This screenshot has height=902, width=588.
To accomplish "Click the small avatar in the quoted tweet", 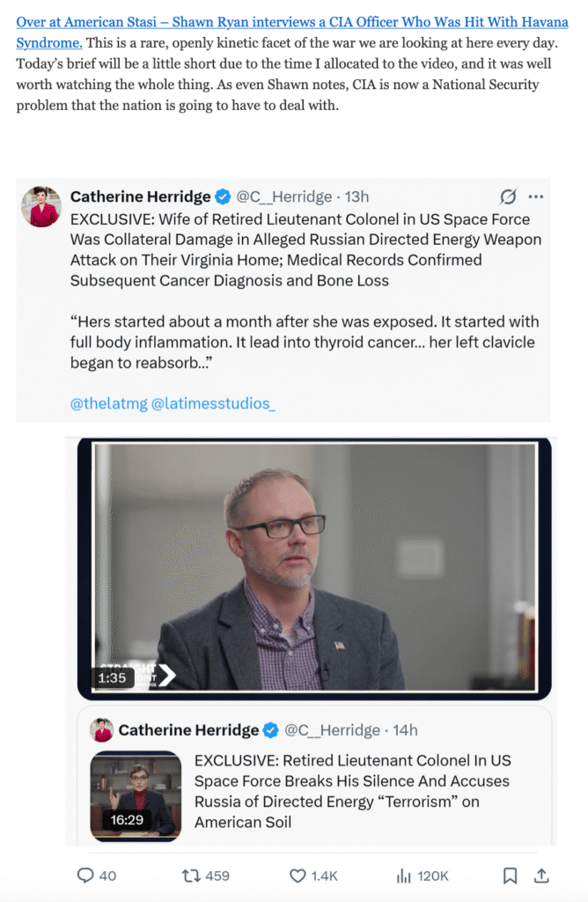I will pos(102,730).
